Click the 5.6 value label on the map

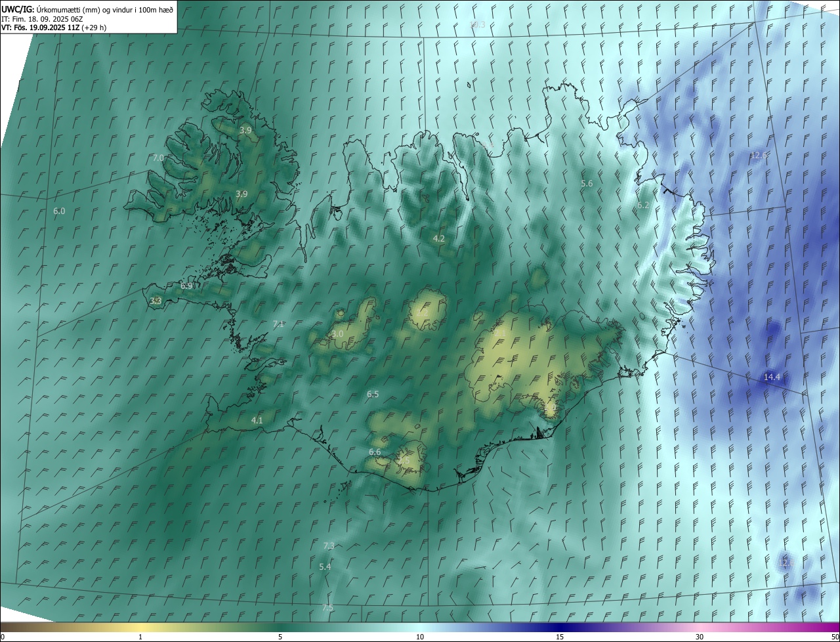pos(587,184)
